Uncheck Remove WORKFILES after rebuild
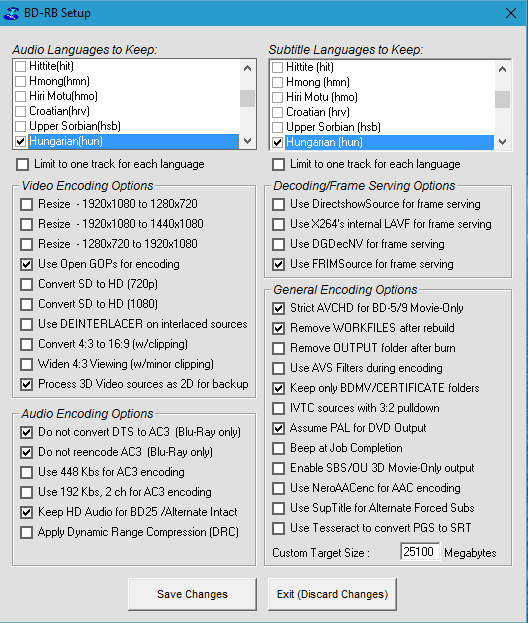The width and height of the screenshot is (528, 623). click(279, 329)
